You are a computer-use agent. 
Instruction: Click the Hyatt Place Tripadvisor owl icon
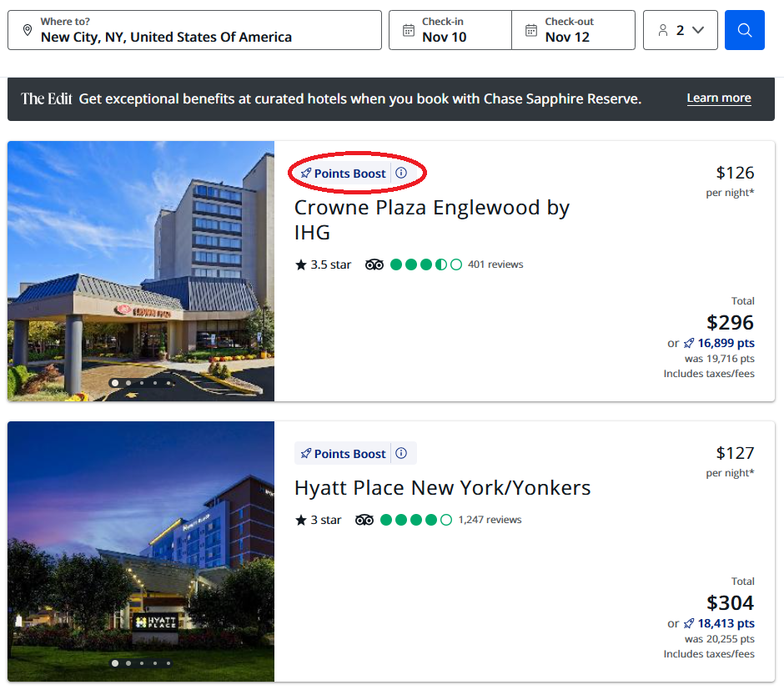pyautogui.click(x=364, y=520)
